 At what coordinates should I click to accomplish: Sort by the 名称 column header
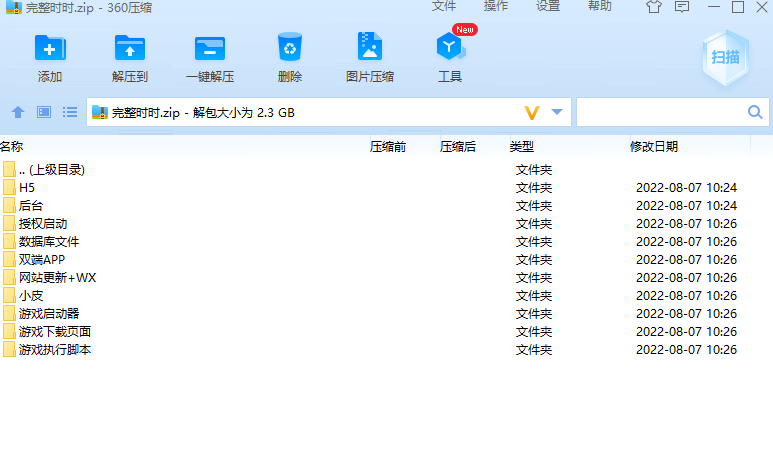pos(12,146)
